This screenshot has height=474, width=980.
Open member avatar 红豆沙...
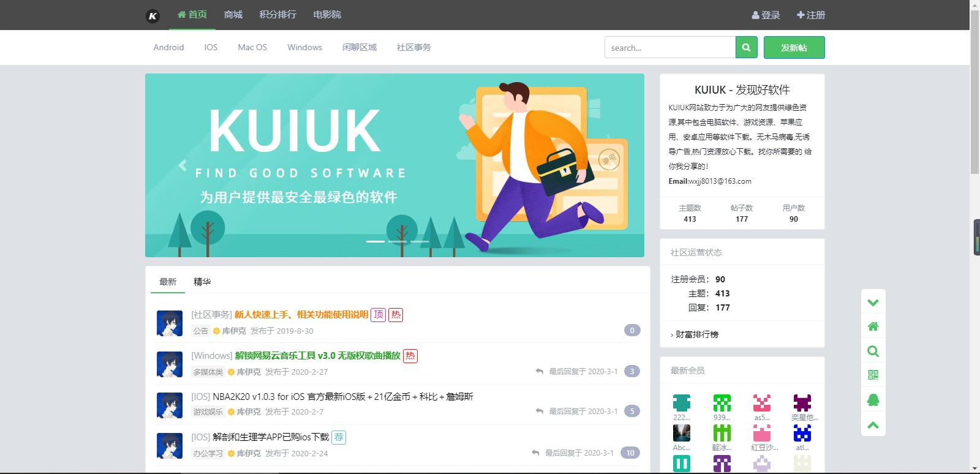[762, 433]
